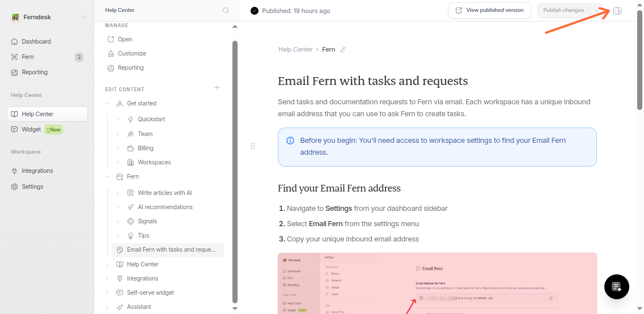Click the Email Fern screenshot image
Image resolution: width=644 pixels, height=314 pixels.
(x=437, y=283)
